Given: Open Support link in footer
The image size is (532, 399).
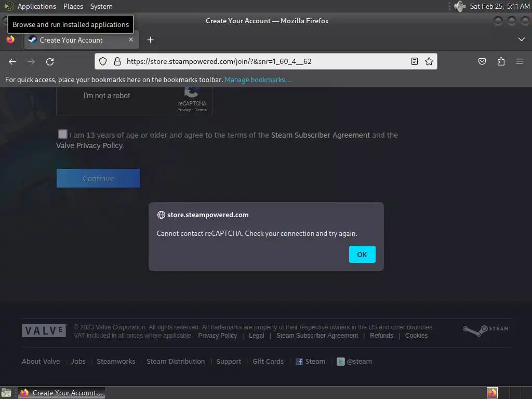Looking at the screenshot, I should click(229, 362).
